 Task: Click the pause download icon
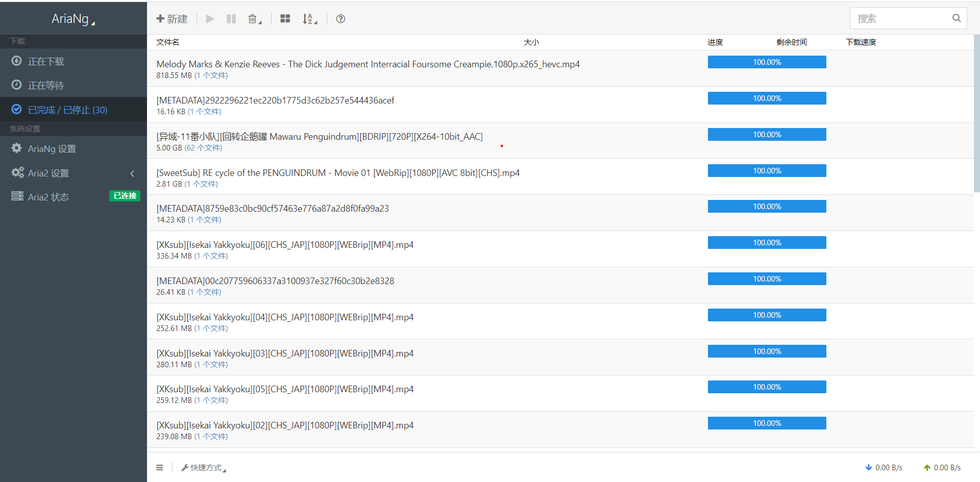click(231, 19)
